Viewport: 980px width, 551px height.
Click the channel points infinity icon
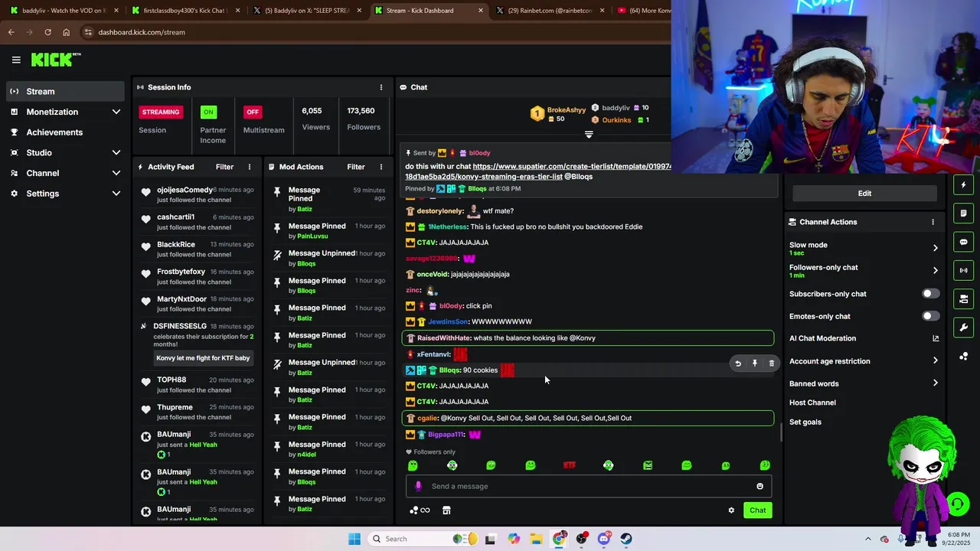[420, 510]
